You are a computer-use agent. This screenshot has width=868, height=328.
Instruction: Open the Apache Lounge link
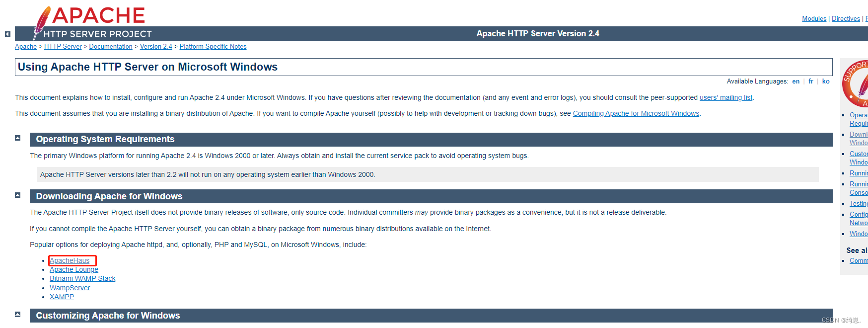pos(74,269)
